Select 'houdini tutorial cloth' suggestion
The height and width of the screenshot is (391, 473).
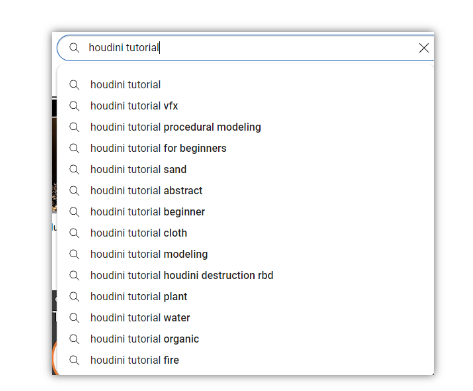[x=246, y=233]
